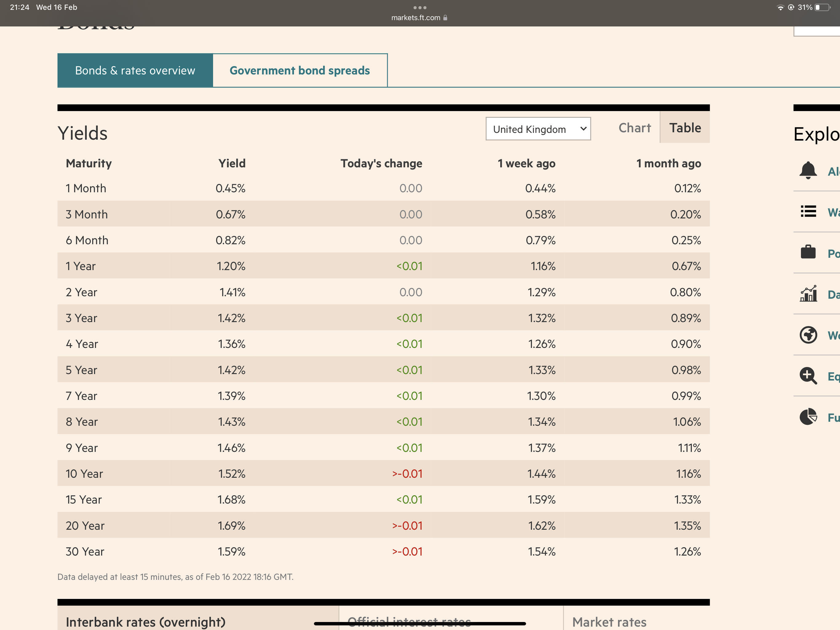Viewport: 840px width, 630px height.
Task: Switch to Bonds & rates overview tab
Action: pos(135,70)
